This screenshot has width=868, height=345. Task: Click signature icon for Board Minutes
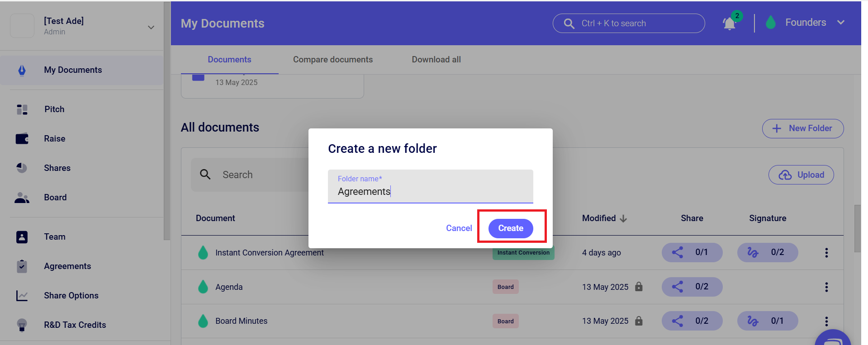coord(753,321)
